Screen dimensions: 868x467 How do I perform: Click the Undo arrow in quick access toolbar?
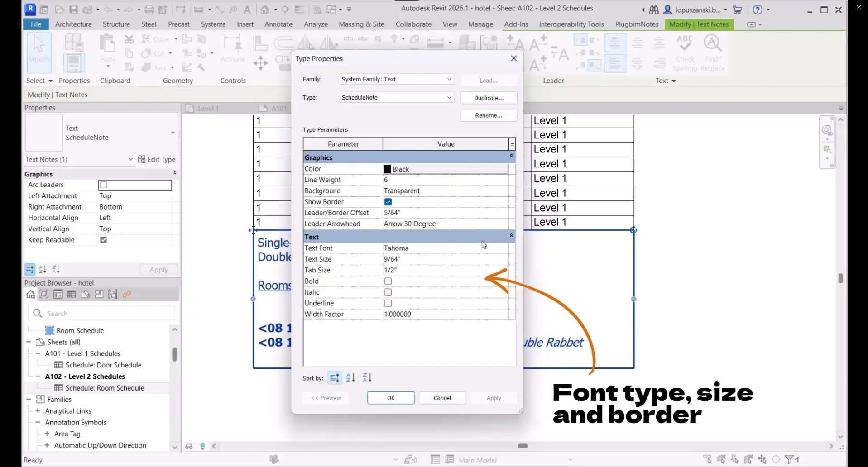[x=108, y=9]
